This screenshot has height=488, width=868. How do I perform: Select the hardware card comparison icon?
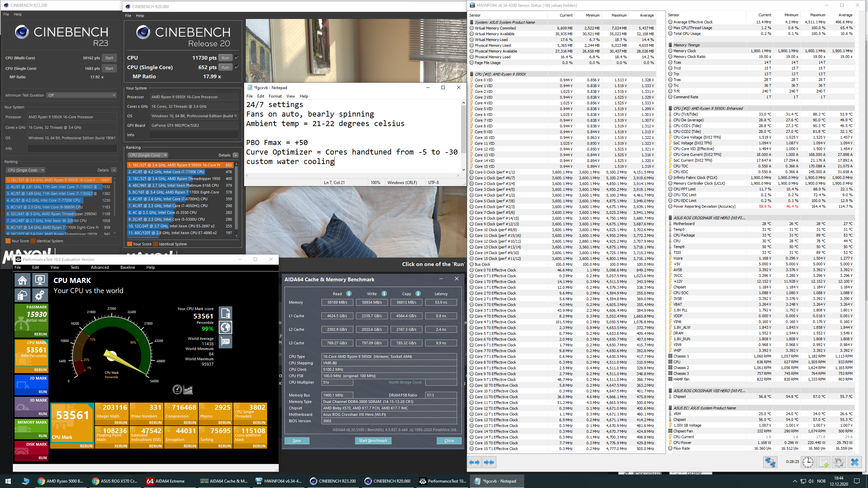pos(225,341)
